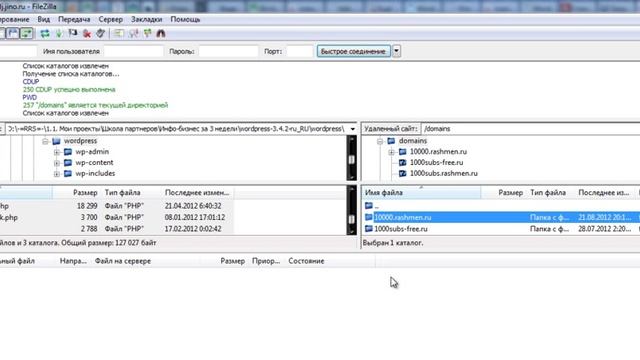Click folder icon of 1000subs-free.ru in remote tree
This screenshot has width=640, height=360.
pos(402,162)
